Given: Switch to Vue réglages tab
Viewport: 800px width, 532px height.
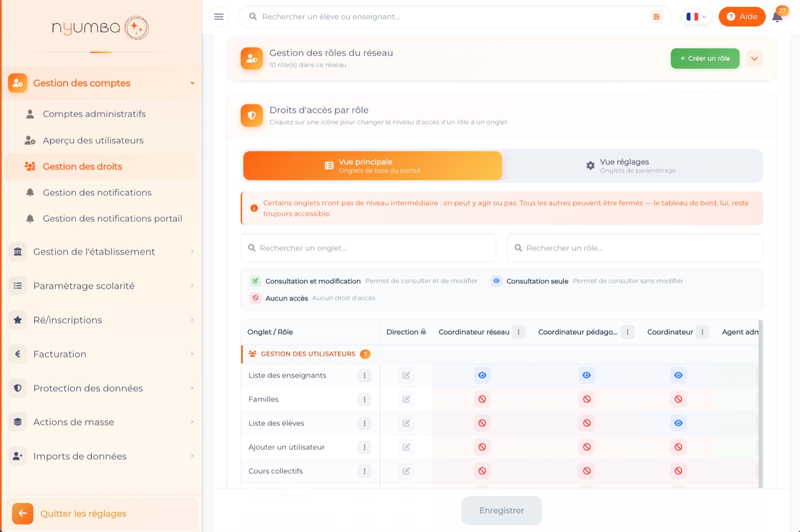Looking at the screenshot, I should [631, 166].
